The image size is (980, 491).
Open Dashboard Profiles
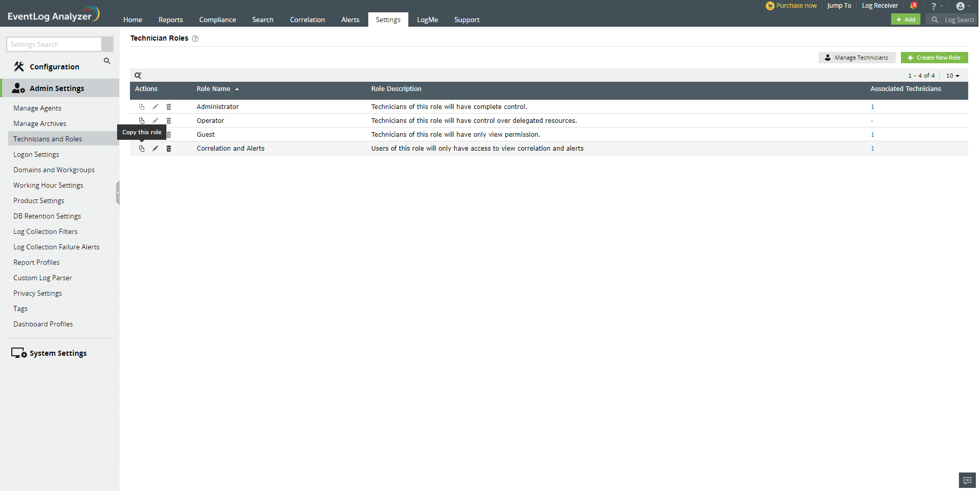tap(43, 324)
